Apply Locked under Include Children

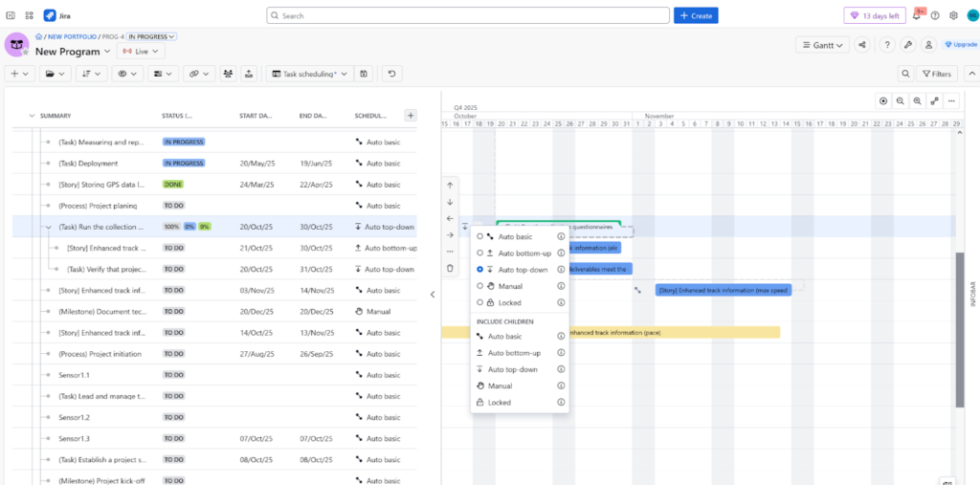(x=500, y=403)
